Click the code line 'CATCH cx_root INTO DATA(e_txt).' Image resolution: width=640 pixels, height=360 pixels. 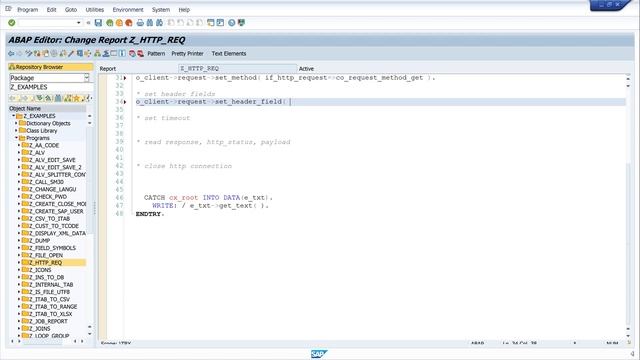pos(208,198)
